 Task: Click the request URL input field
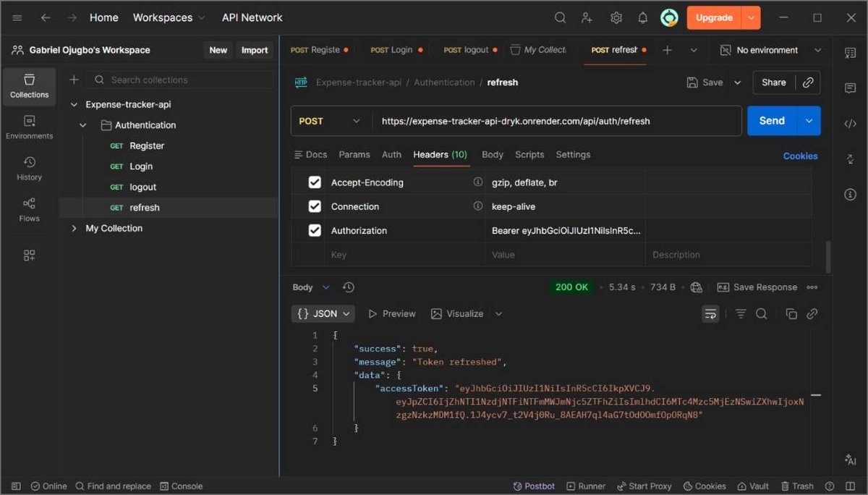(557, 121)
